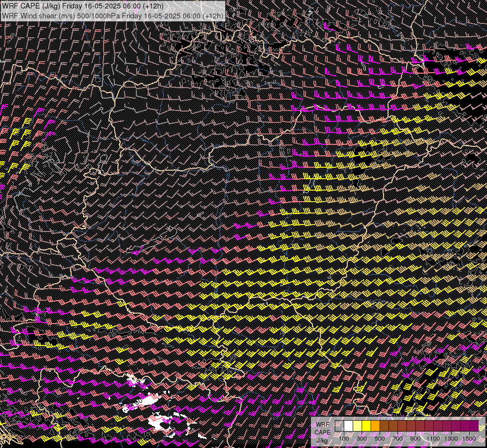
Task: Click the 'J/kg' unit label in legend
Action: click(322, 441)
